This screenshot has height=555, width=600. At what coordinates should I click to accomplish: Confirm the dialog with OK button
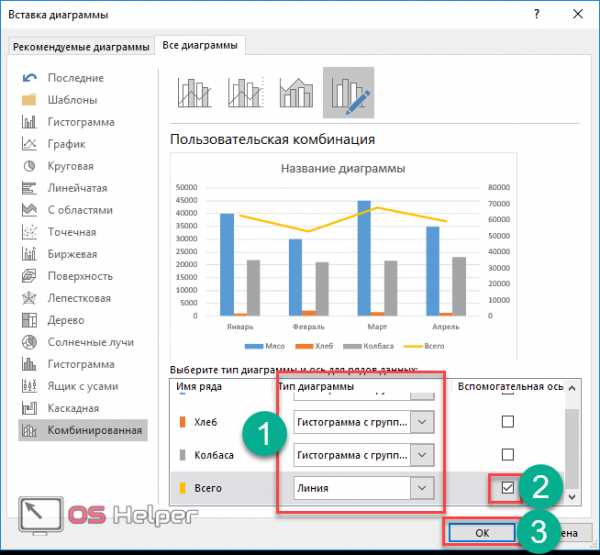point(482,533)
